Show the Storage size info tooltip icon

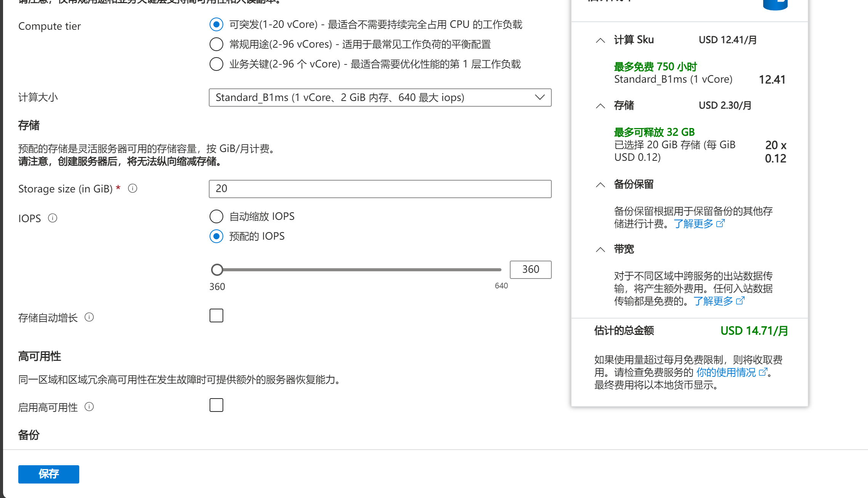tap(133, 188)
